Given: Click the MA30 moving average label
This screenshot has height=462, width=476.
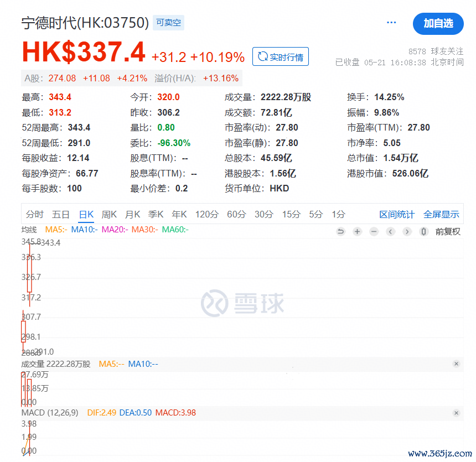Looking at the screenshot, I should 145,230.
